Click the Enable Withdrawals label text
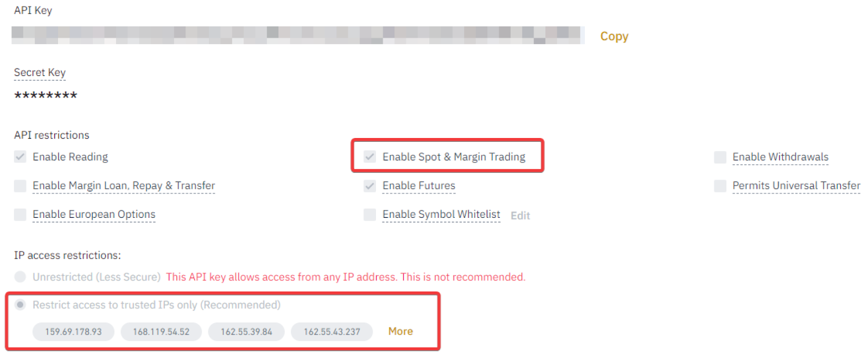 pyautogui.click(x=780, y=157)
